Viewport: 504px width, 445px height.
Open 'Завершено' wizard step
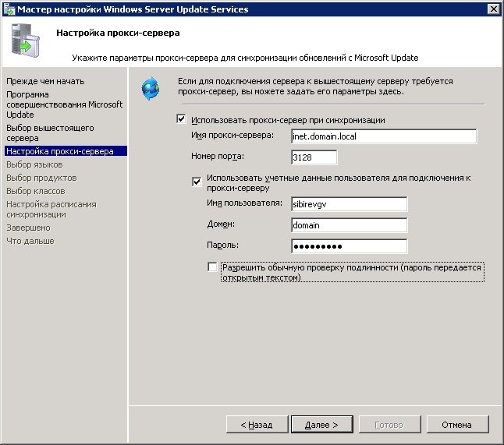(x=28, y=228)
